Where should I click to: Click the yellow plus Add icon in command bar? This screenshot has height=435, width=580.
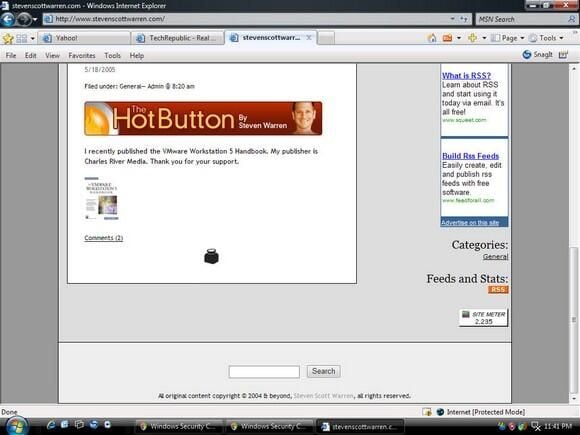point(472,38)
